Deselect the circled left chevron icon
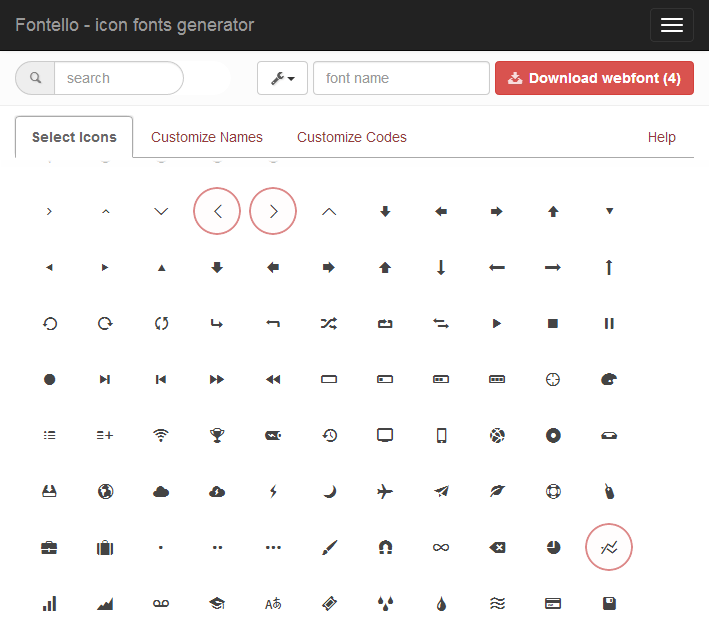Image resolution: width=709 pixels, height=625 pixels. 217,211
